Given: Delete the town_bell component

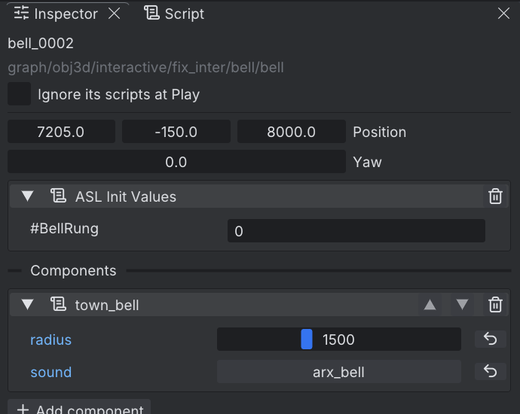Looking at the screenshot, I should point(495,304).
